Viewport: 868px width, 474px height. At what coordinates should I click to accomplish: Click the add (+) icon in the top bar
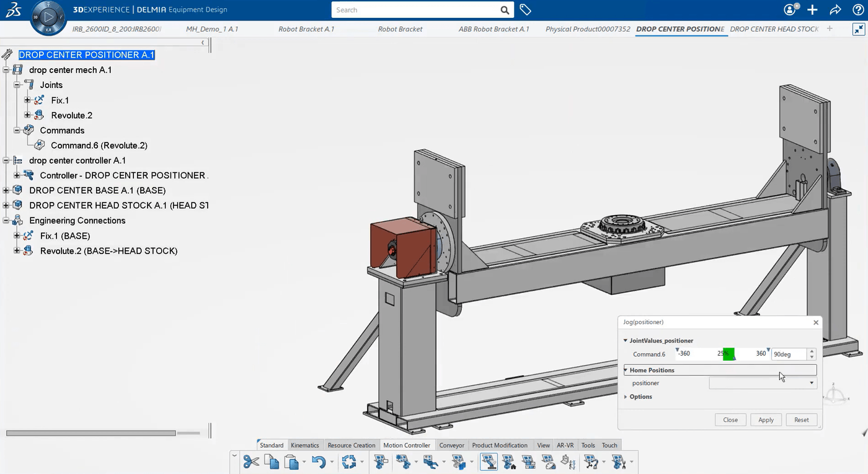point(812,9)
